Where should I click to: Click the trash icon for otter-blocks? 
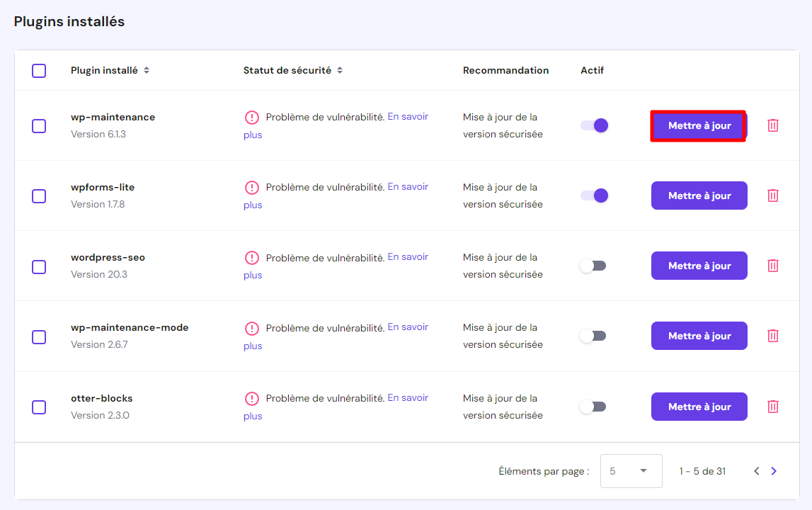tap(772, 407)
